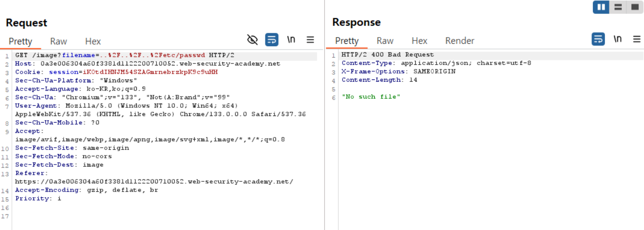Click the Accept-Language ko-KR header
Viewport: 644px width, 230px height.
point(80,89)
